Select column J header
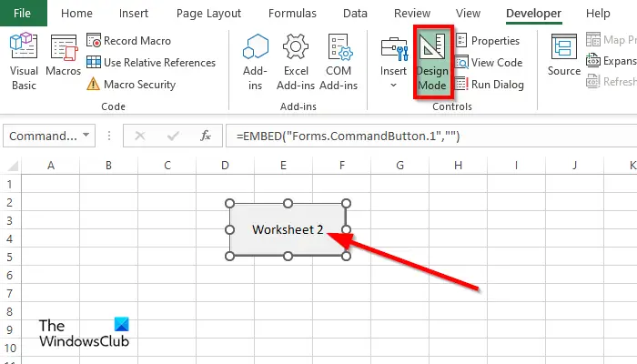 [x=574, y=166]
